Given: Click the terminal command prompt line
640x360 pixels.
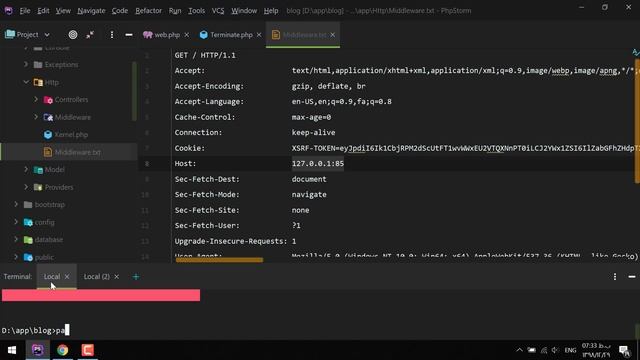Looking at the screenshot, I should (36, 330).
